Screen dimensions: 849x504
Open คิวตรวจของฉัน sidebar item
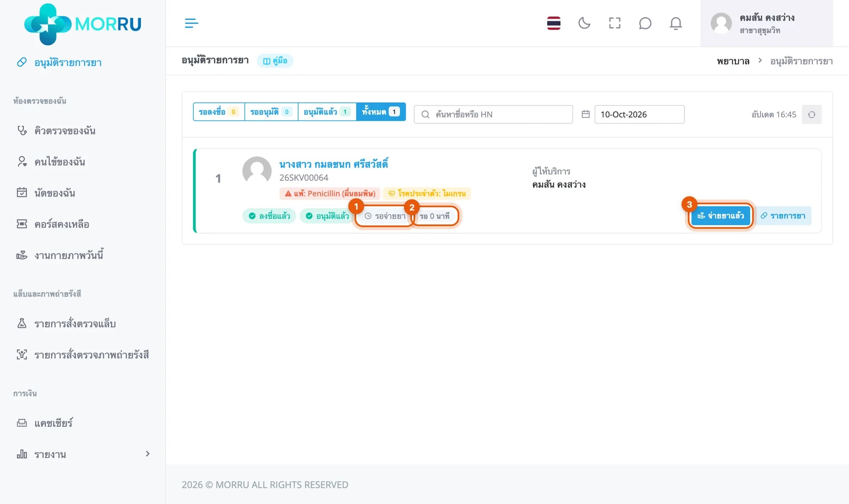point(56,131)
